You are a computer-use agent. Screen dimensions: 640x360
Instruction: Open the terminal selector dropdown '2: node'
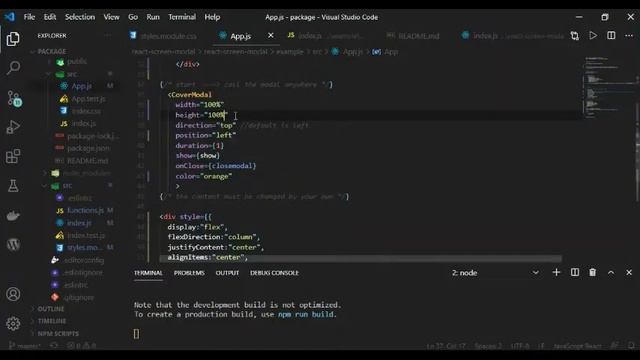click(x=495, y=273)
